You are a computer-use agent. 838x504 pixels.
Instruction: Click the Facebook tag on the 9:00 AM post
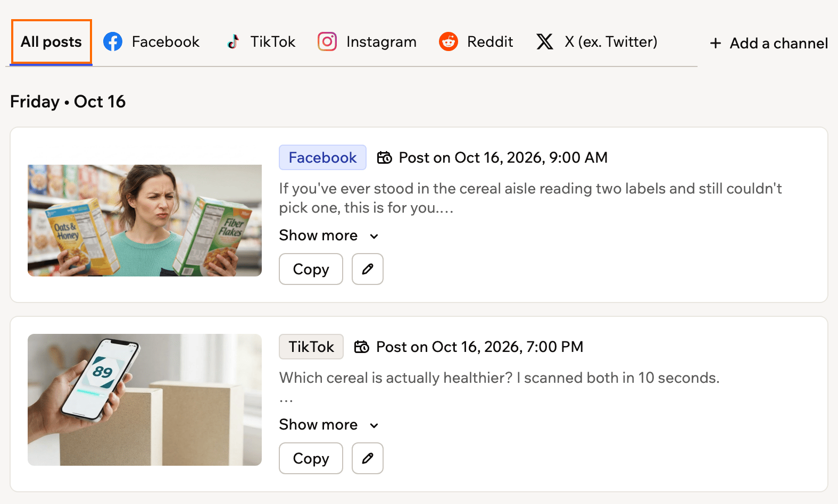pyautogui.click(x=322, y=157)
